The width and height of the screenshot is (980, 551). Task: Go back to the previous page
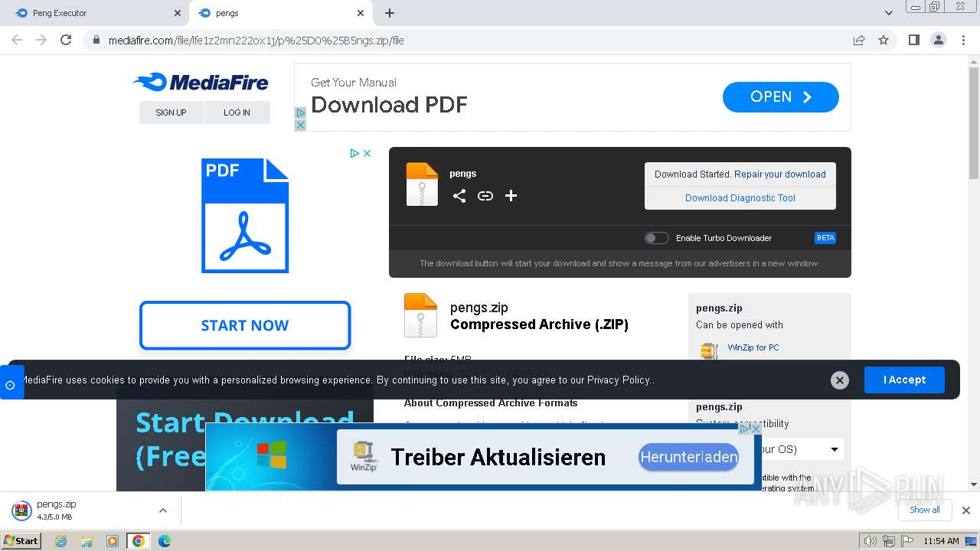click(x=17, y=40)
